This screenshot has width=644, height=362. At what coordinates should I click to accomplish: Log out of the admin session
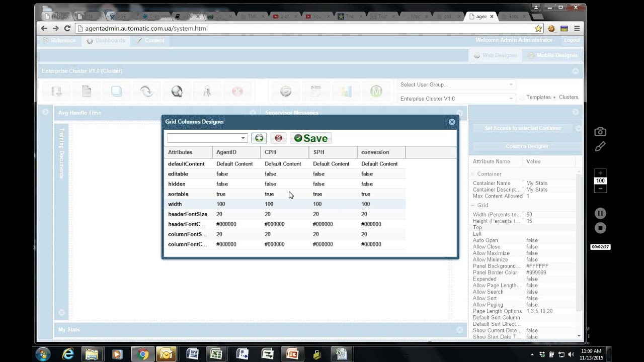point(572,40)
